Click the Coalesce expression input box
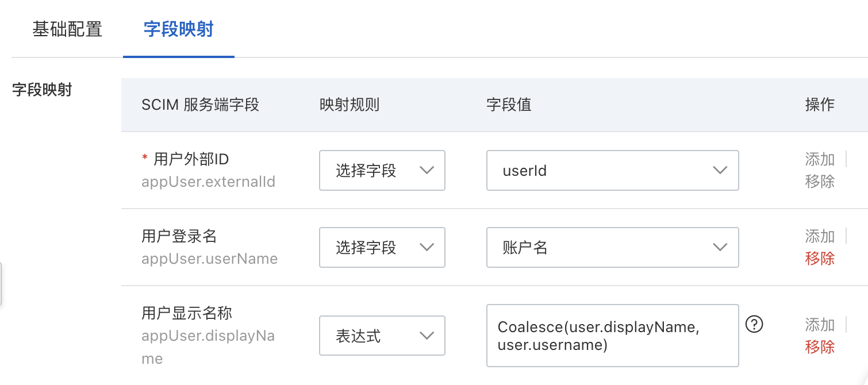This screenshot has width=868, height=385. pyautogui.click(x=612, y=336)
